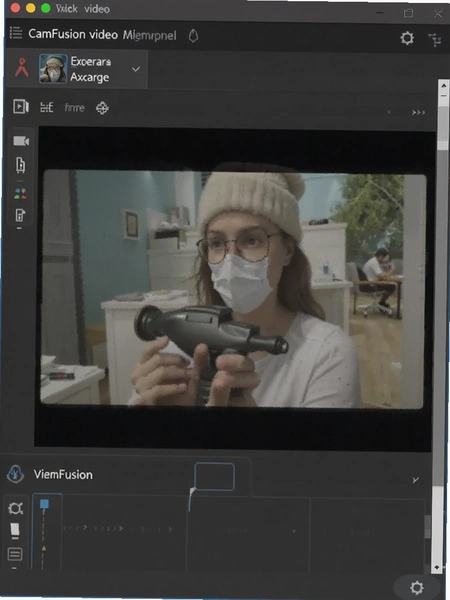Select the crosshair target tool icon
This screenshot has height=600, width=450.
[x=102, y=108]
